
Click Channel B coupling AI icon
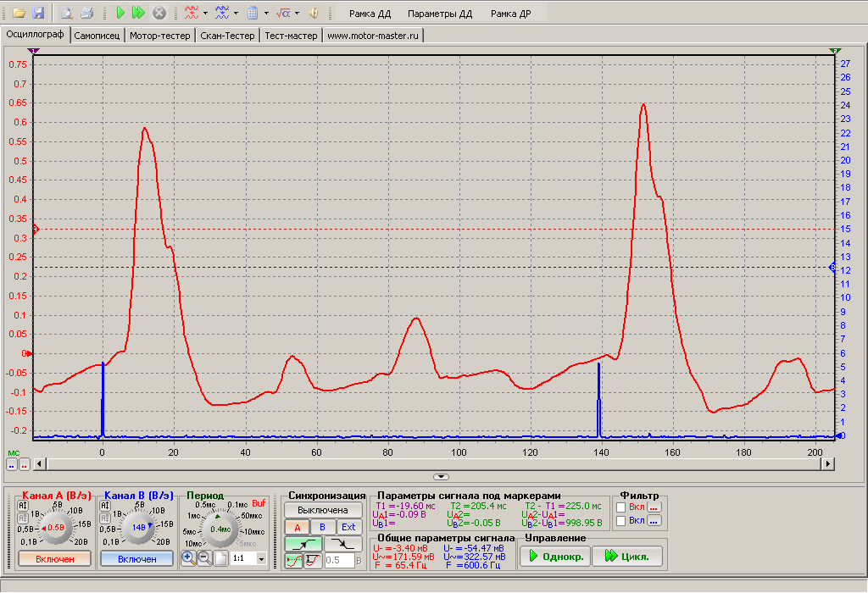point(104,506)
